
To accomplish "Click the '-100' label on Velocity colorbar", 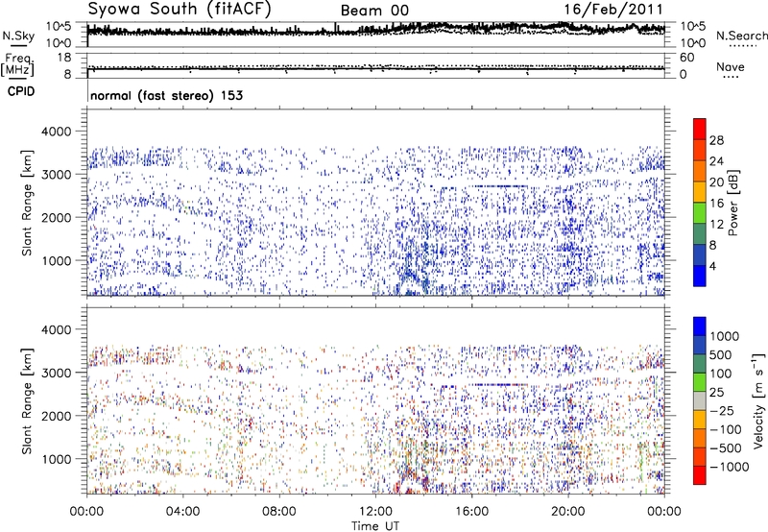I will click(x=726, y=429).
